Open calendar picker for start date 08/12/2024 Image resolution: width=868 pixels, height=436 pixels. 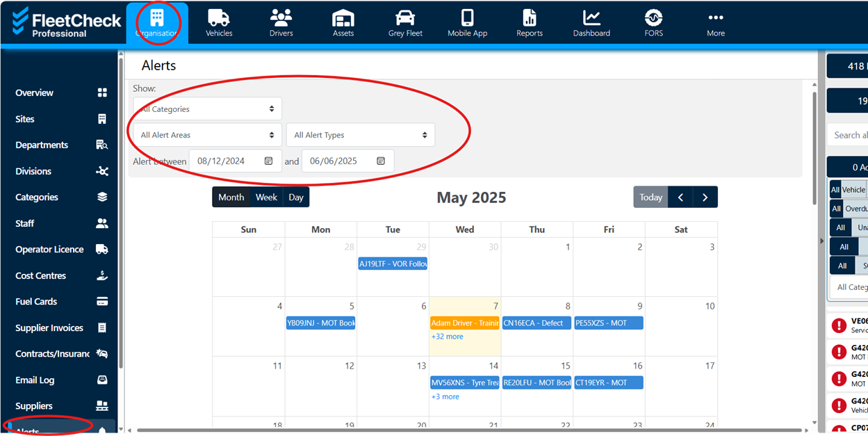269,161
